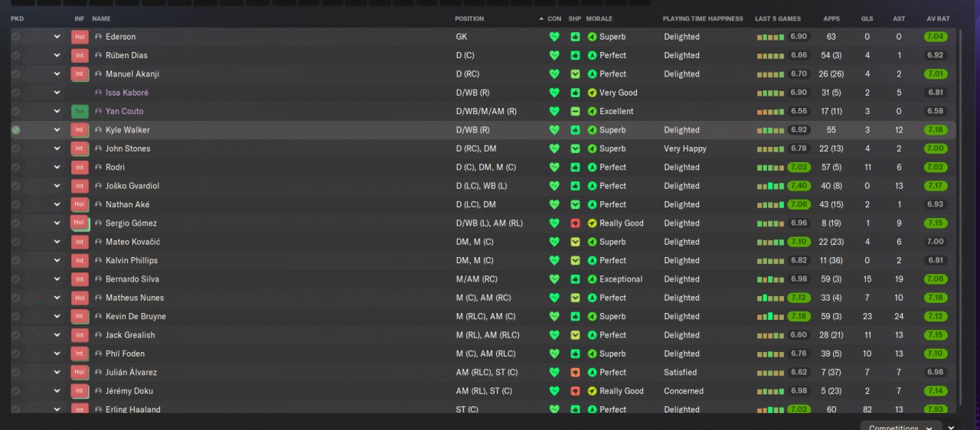
Task: Click Sergio Gómez's red sharpness icon
Action: pyautogui.click(x=575, y=223)
